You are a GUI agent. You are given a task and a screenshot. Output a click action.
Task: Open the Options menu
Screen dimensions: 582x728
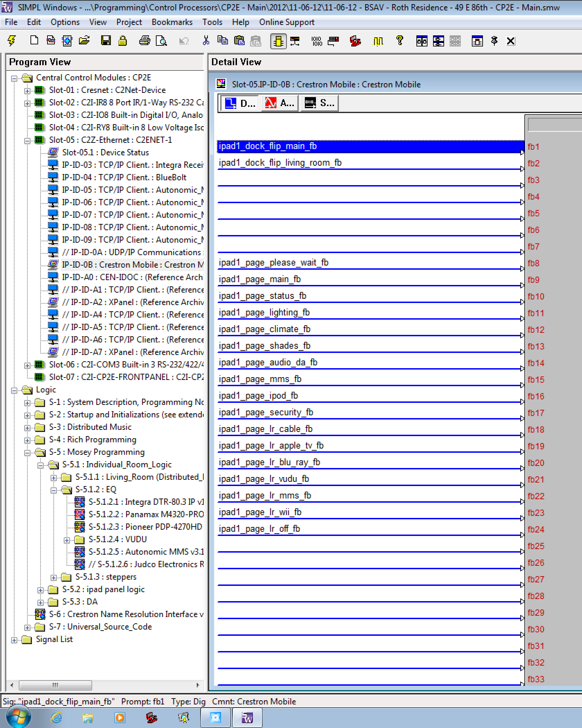(65, 22)
